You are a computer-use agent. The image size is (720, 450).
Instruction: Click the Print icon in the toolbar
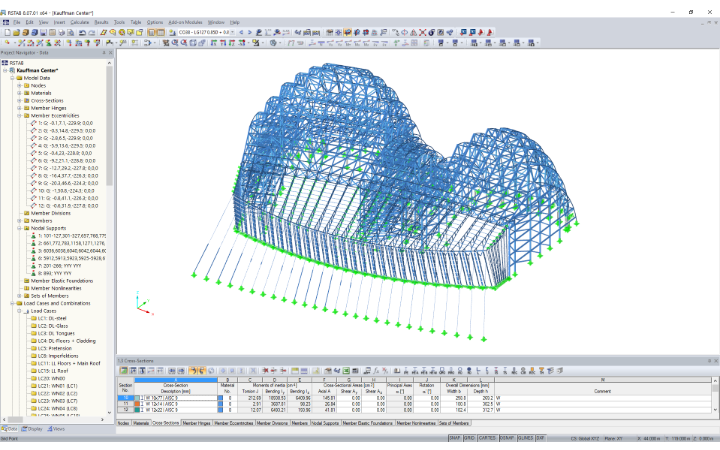coord(62,33)
